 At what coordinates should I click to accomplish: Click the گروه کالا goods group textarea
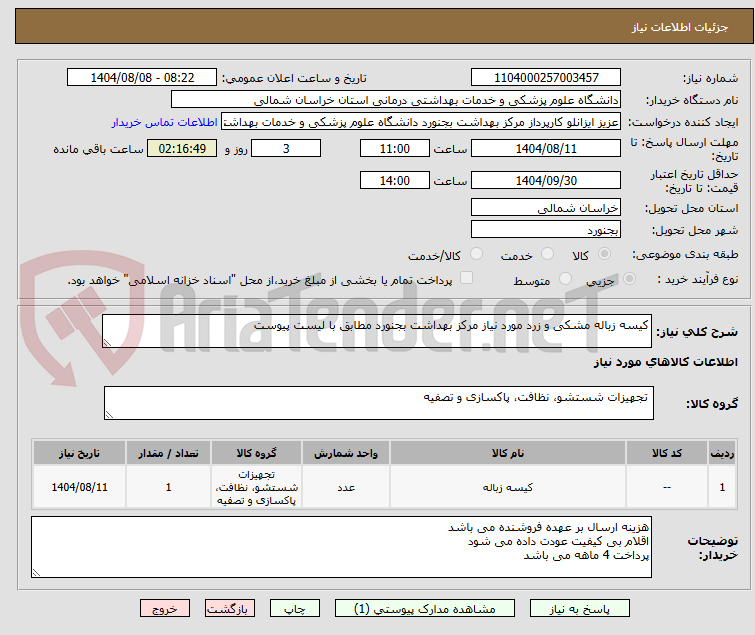379,403
